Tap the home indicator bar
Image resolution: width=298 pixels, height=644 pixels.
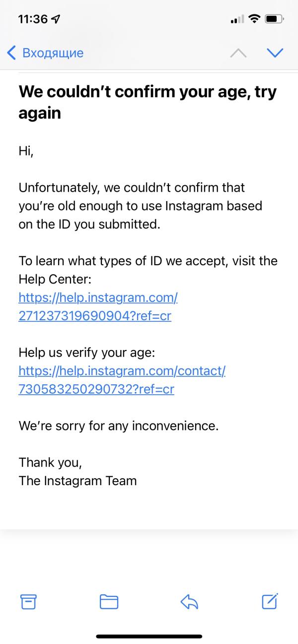tap(149, 636)
